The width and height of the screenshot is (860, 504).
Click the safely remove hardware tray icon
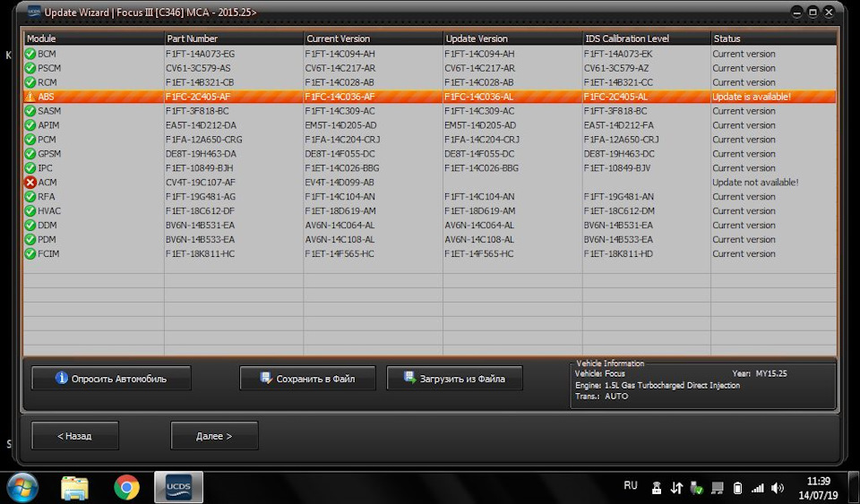tap(697, 488)
